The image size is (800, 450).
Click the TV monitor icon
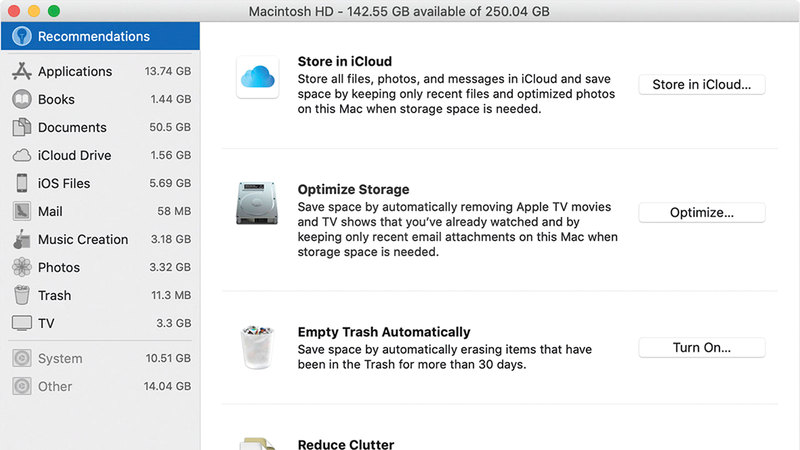[21, 324]
